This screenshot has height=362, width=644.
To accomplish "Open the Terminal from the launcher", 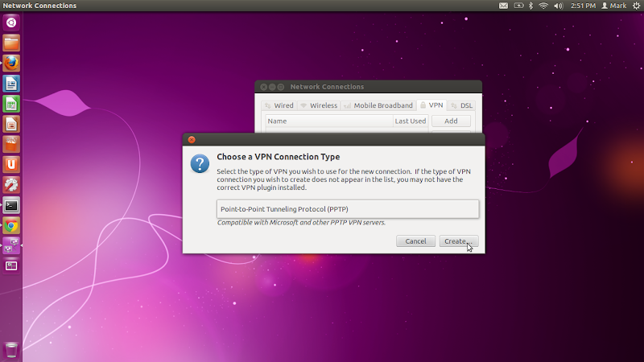I will tap(11, 205).
